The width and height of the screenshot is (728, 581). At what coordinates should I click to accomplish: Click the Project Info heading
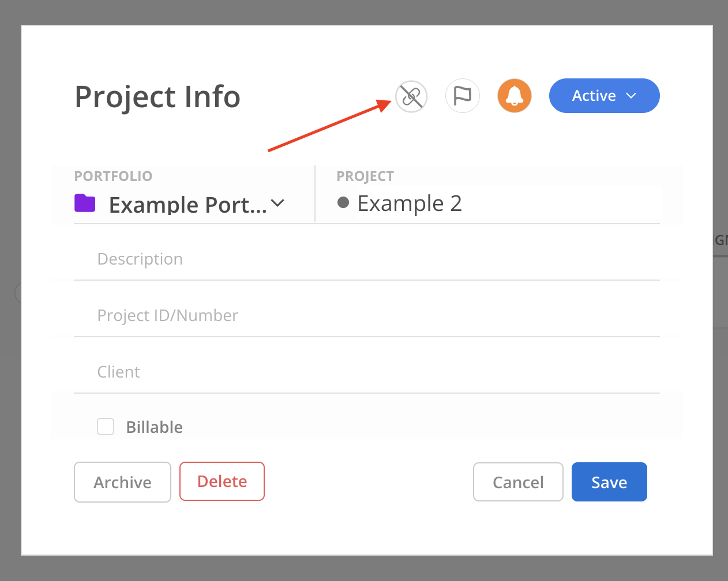click(157, 97)
